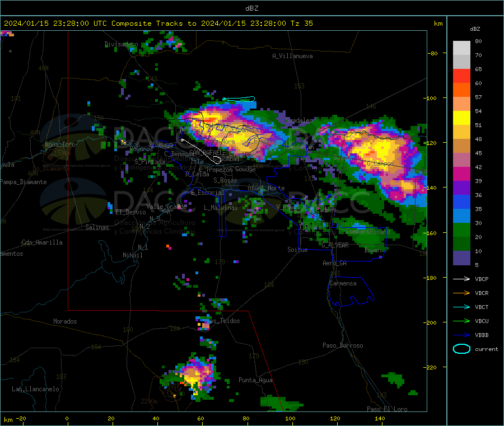
Task: Select the red 60-65 dBZ swatch
Action: tap(461, 76)
